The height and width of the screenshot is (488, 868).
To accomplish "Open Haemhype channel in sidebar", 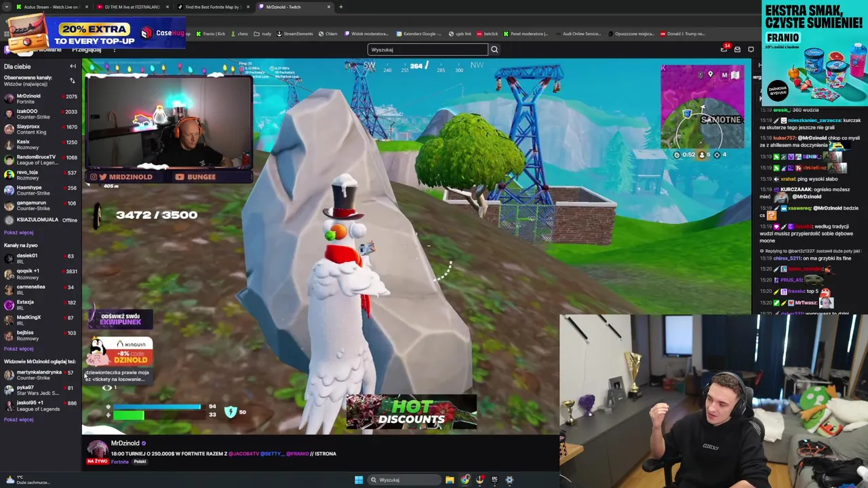I will coord(41,190).
